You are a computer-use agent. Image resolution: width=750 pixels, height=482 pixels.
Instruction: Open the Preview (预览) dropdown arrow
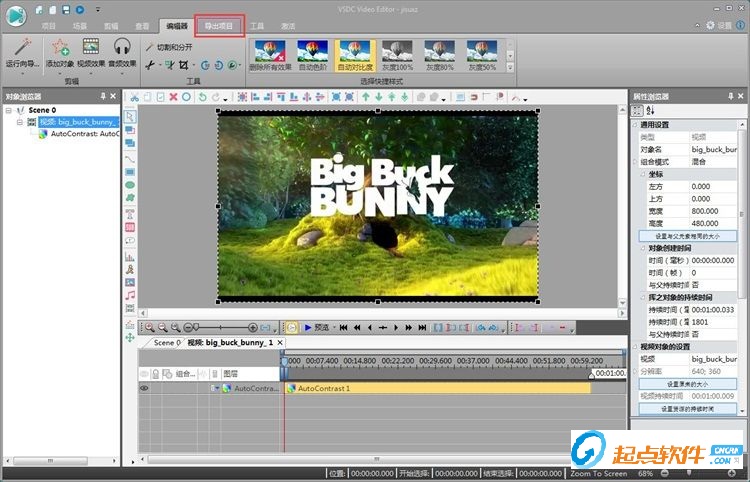pyautogui.click(x=334, y=328)
